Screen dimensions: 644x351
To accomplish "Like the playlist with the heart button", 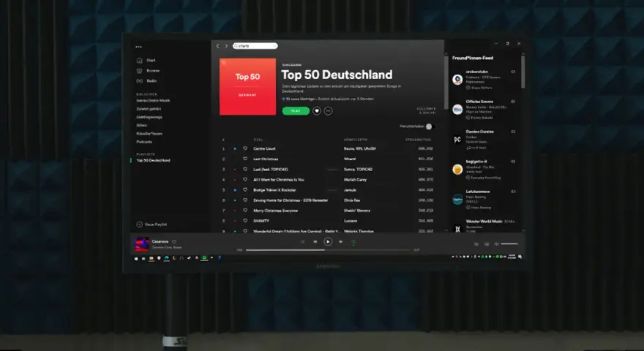I will tap(317, 111).
